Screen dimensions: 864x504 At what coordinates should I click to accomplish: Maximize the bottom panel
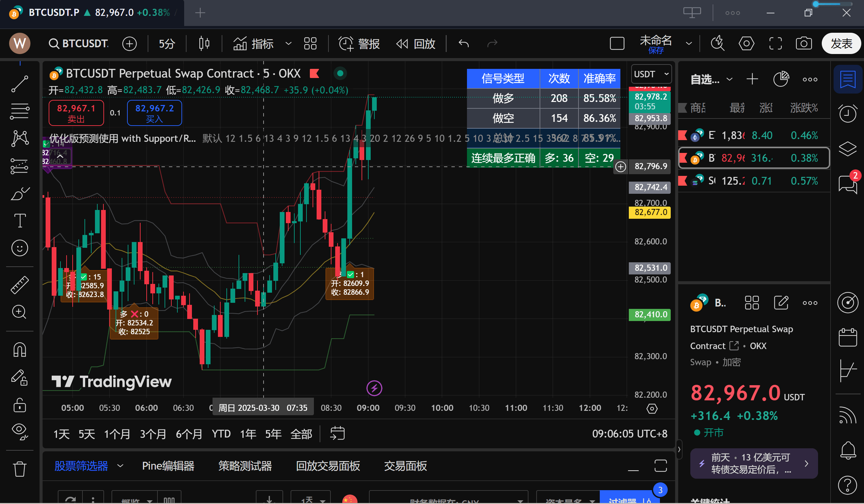point(660,466)
